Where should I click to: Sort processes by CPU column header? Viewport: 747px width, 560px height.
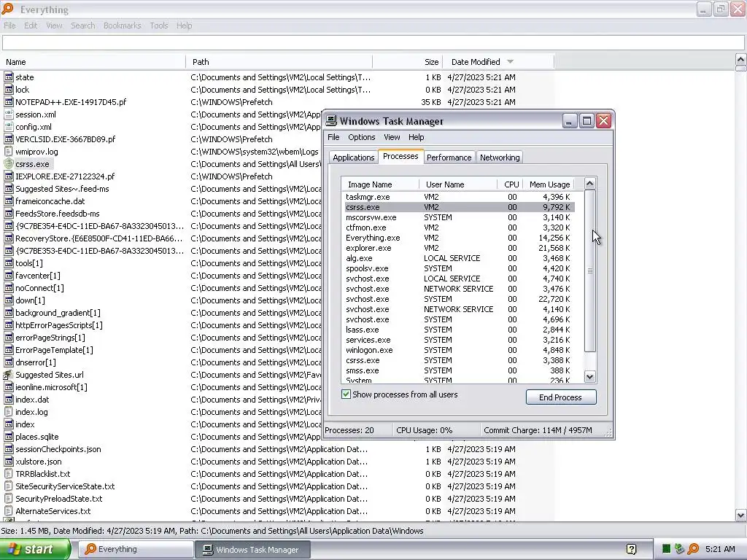click(x=511, y=184)
